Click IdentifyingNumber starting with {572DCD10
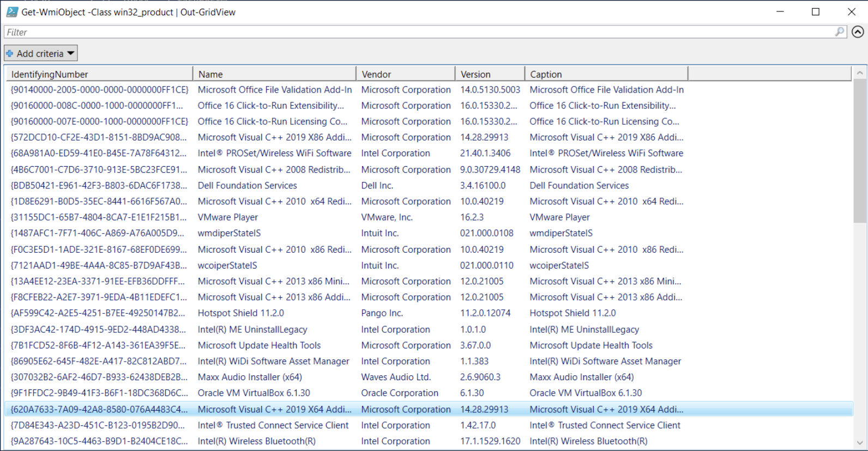The height and width of the screenshot is (451, 868). coord(99,138)
